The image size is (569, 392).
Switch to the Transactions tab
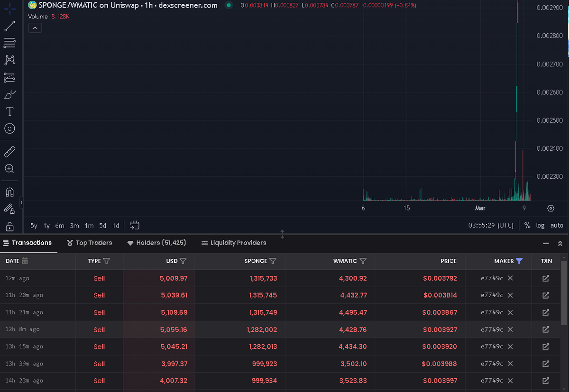[28, 243]
